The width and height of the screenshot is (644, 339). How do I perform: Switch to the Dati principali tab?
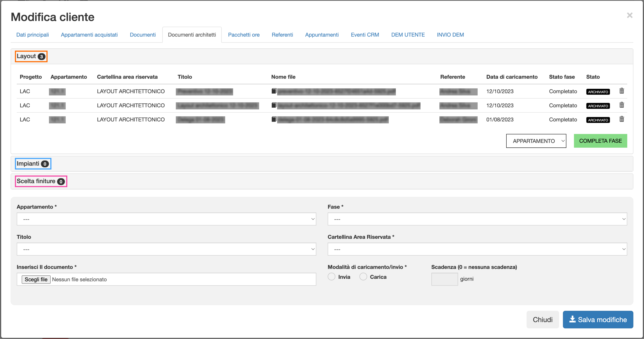pyautogui.click(x=32, y=35)
